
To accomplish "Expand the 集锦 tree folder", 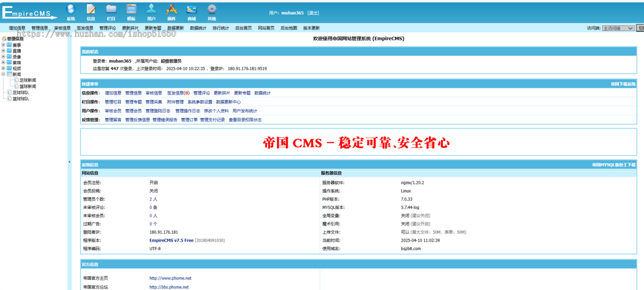I will click(3, 63).
